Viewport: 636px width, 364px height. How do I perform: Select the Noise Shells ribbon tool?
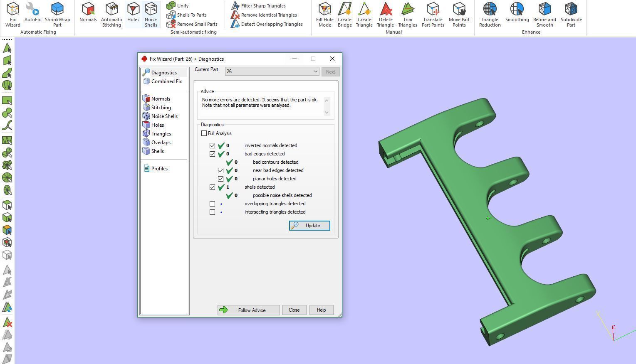point(151,15)
